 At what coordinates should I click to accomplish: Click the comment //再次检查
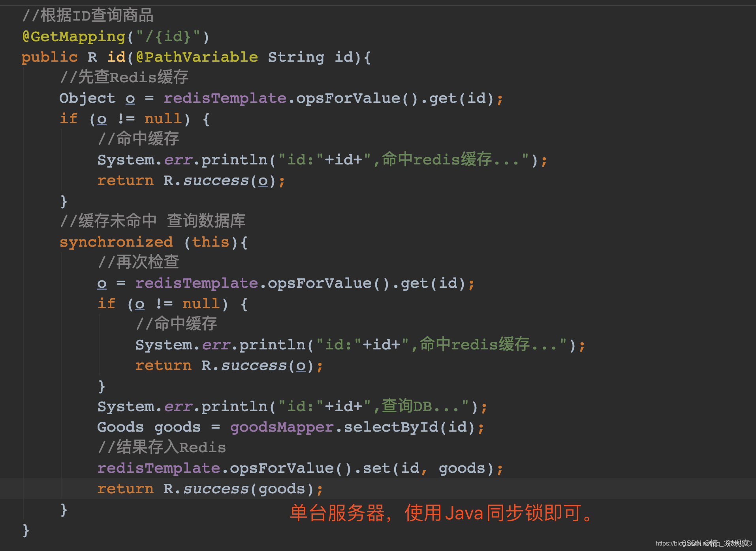[138, 262]
